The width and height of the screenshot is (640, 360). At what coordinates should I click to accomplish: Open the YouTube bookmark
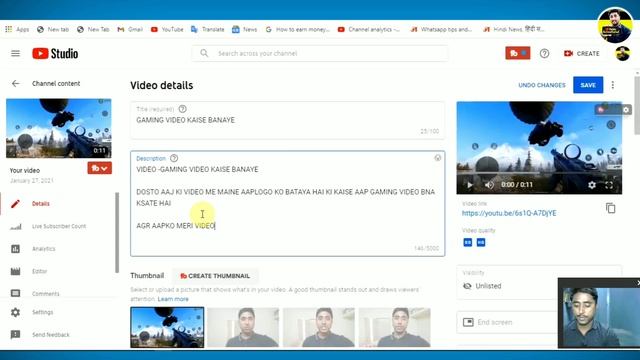[x=167, y=29]
